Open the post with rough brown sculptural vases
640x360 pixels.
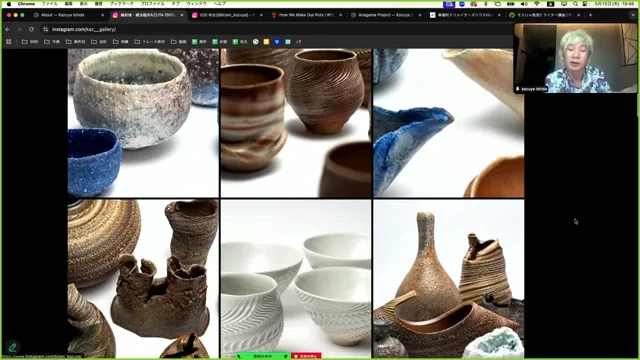pos(143,279)
